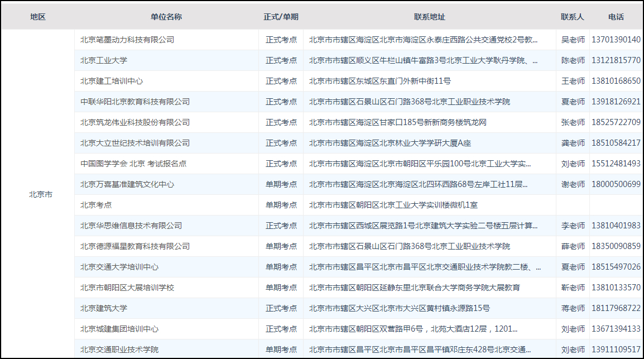Click the 电话 column header
This screenshot has width=644, height=359.
tap(616, 17)
